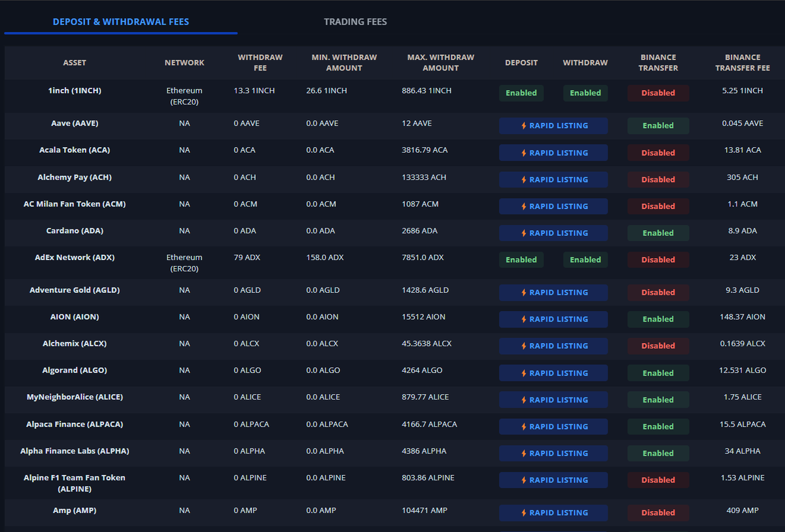Click Cardano Binance Transfer Enabled badge
This screenshot has height=532, width=785.
658,233
